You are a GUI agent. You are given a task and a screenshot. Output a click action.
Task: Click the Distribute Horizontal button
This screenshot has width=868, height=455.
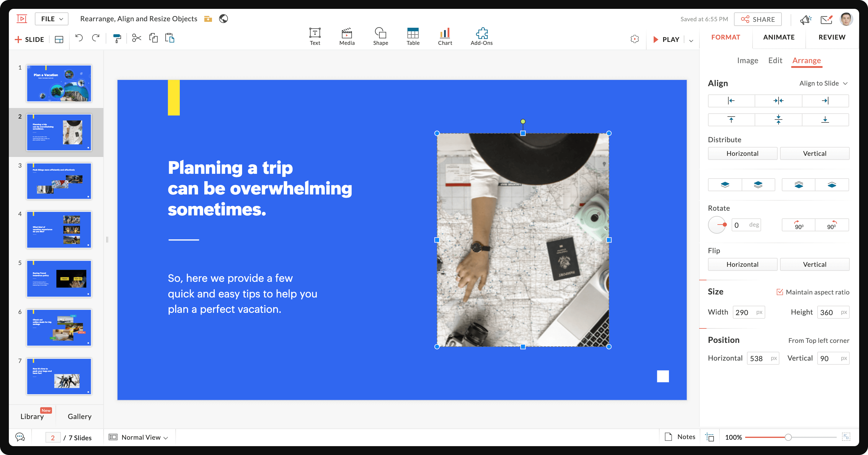742,153
